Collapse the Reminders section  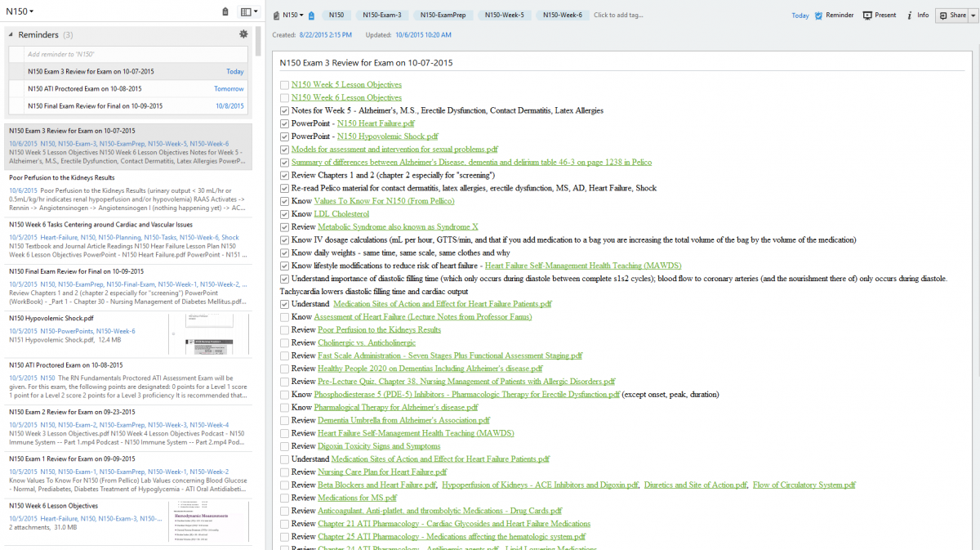(10, 34)
